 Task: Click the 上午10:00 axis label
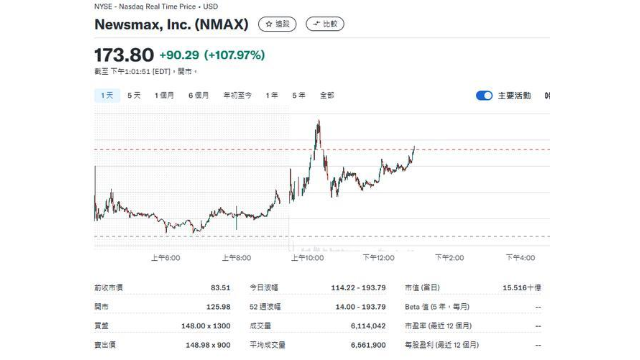click(x=307, y=258)
